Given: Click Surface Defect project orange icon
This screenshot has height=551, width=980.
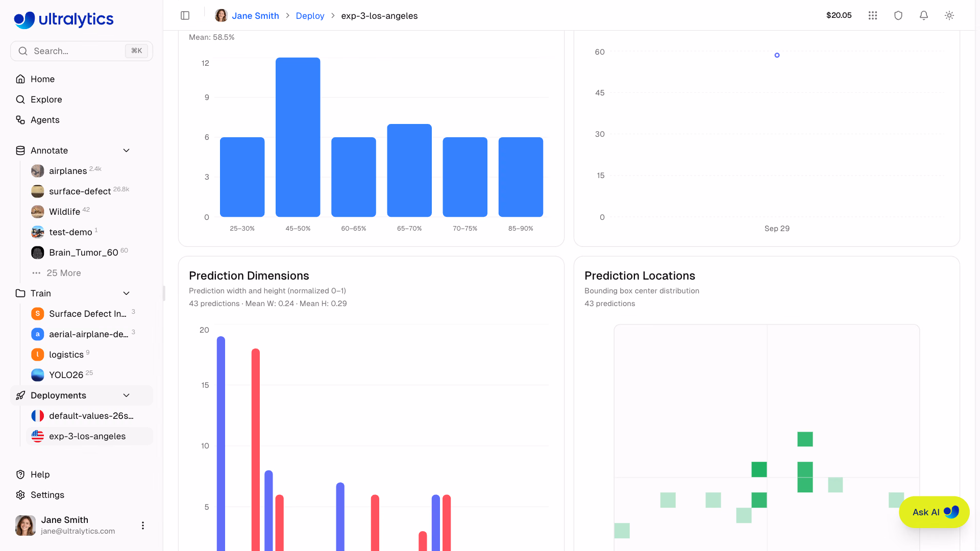Looking at the screenshot, I should (38, 314).
